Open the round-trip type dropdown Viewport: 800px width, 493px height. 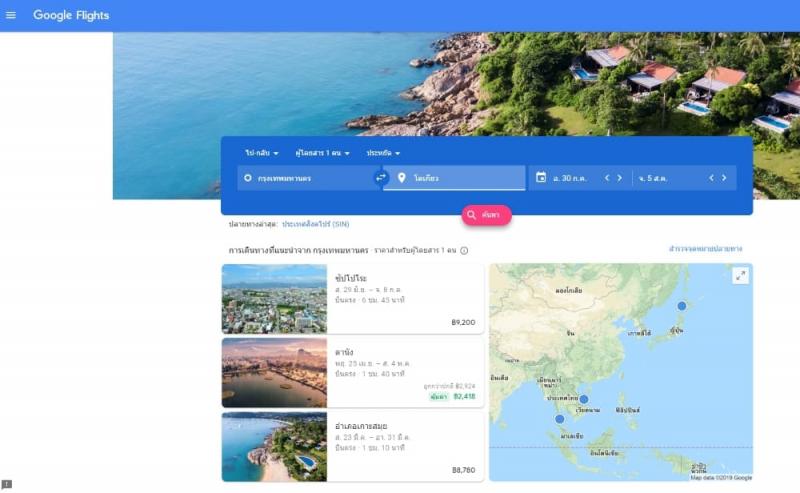point(262,153)
